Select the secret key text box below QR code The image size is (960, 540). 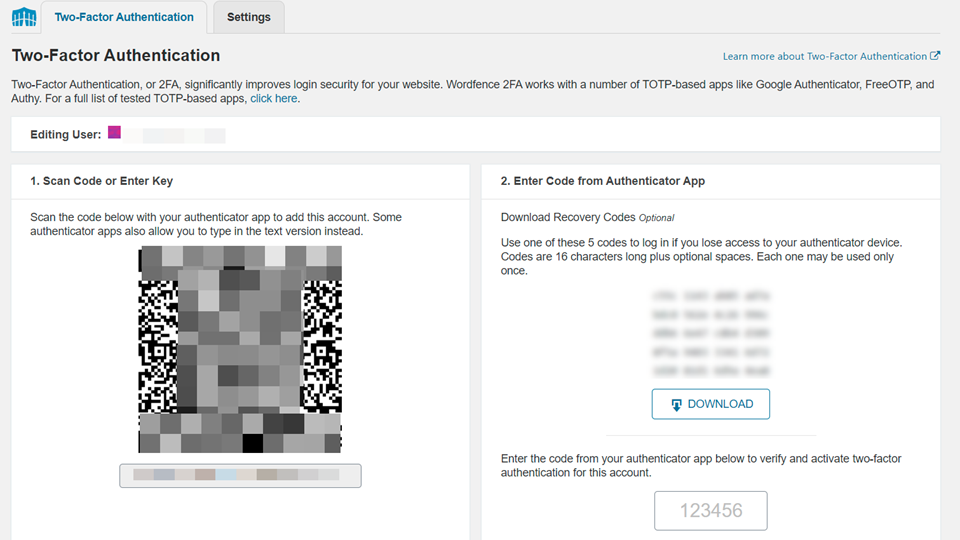tap(240, 475)
